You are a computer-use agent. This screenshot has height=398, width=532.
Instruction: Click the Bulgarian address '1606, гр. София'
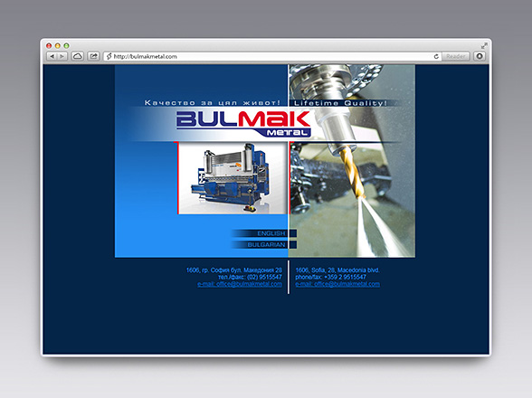(234, 270)
